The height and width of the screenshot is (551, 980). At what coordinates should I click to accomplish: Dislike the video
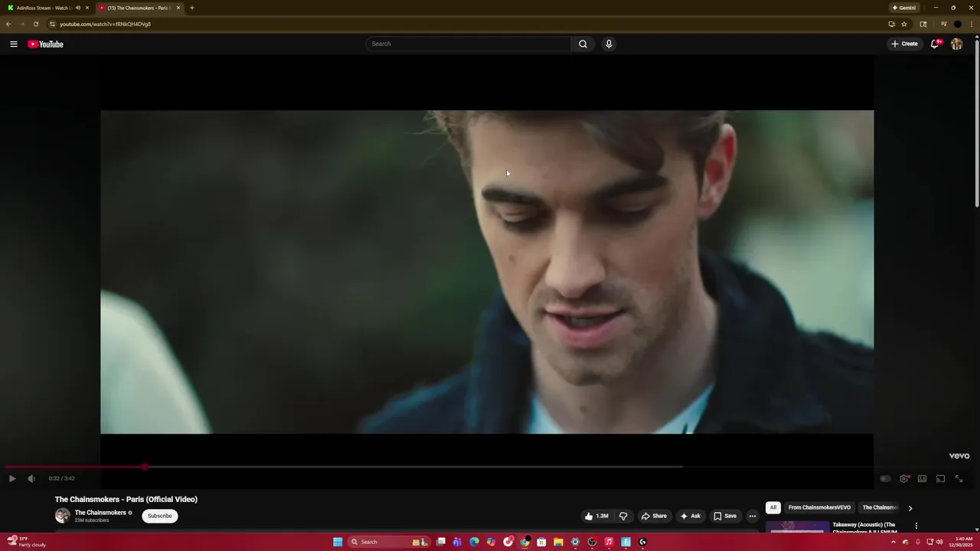(623, 516)
